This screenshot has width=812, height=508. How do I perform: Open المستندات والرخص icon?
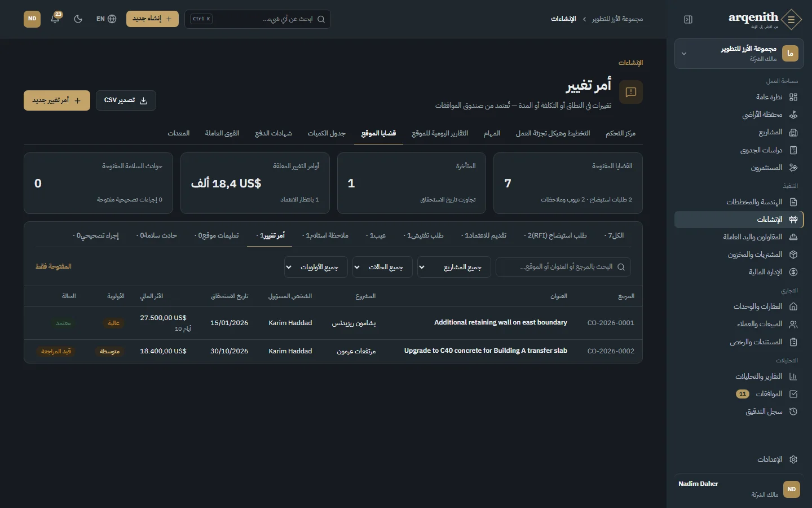pos(793,342)
